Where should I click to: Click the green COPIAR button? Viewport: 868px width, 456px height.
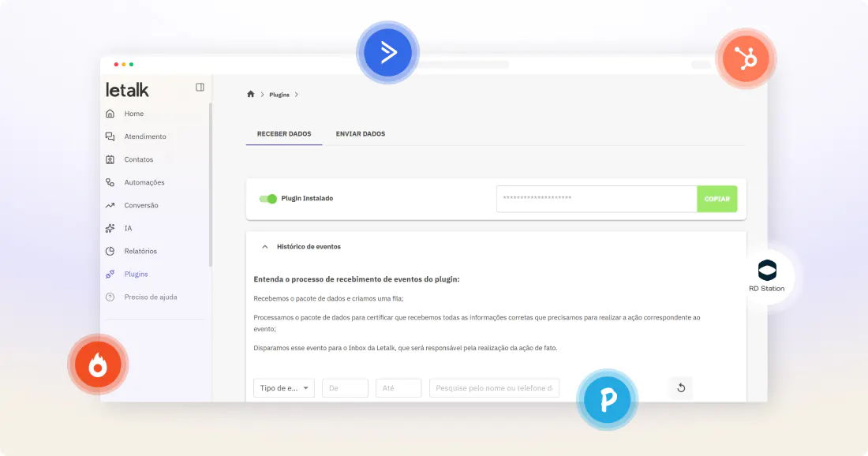tap(716, 199)
